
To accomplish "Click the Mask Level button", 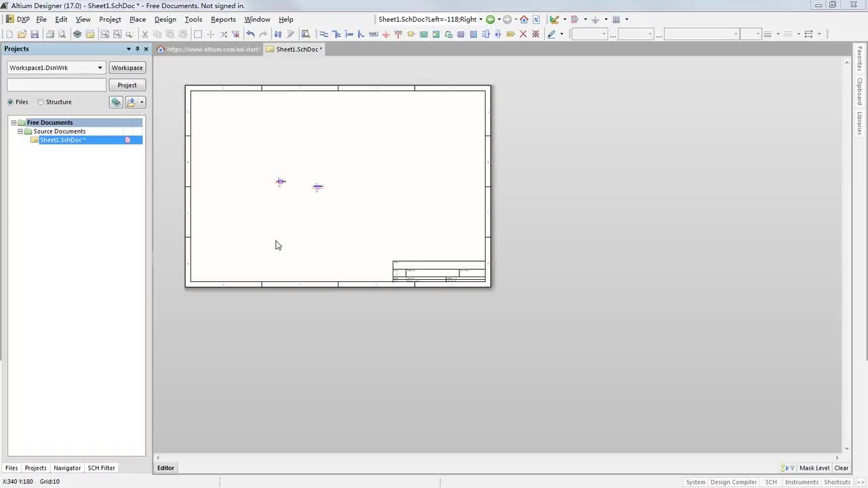I will pyautogui.click(x=814, y=468).
